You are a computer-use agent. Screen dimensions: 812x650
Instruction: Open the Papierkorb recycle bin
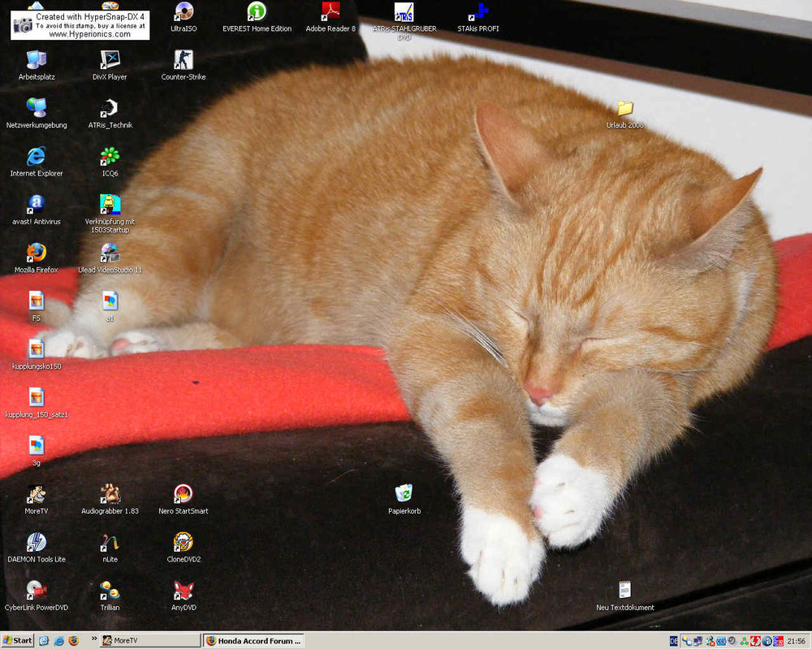coord(405,494)
